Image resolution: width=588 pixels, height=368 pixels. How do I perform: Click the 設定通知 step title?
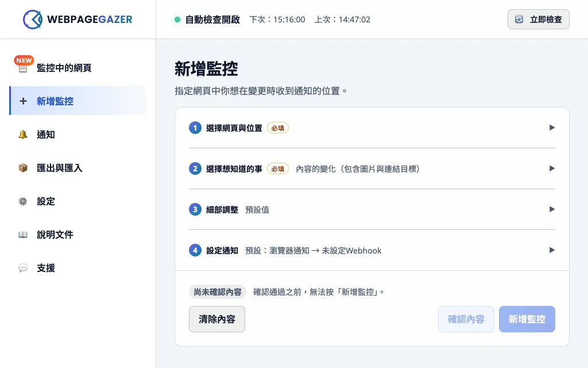coord(222,251)
